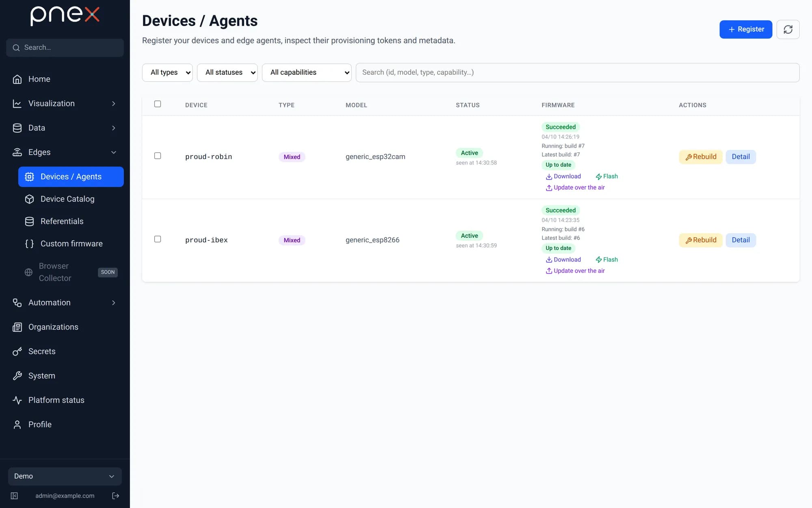
Task: Open Detail for proud-robin
Action: (x=741, y=157)
